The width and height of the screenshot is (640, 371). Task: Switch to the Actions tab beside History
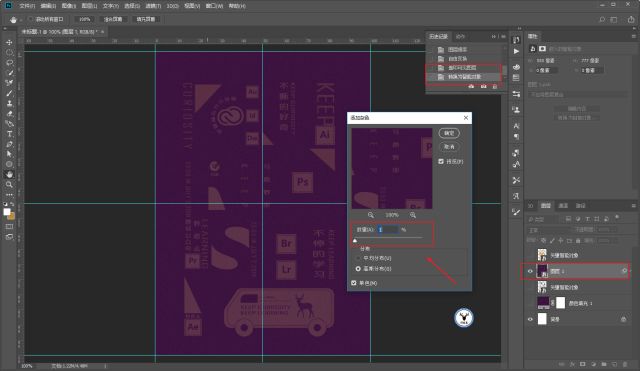tap(460, 36)
